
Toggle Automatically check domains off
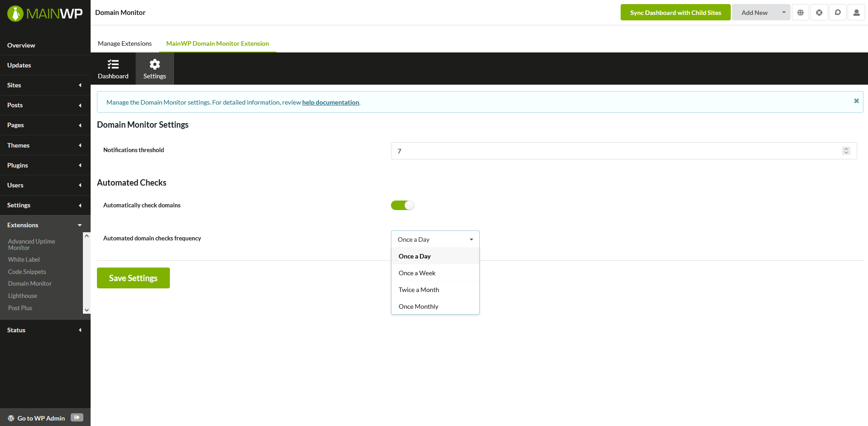(x=402, y=205)
